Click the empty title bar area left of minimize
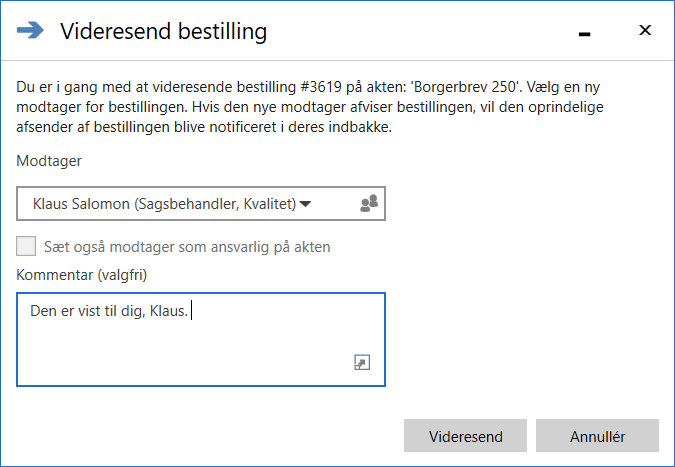675x467 pixels. [420, 31]
